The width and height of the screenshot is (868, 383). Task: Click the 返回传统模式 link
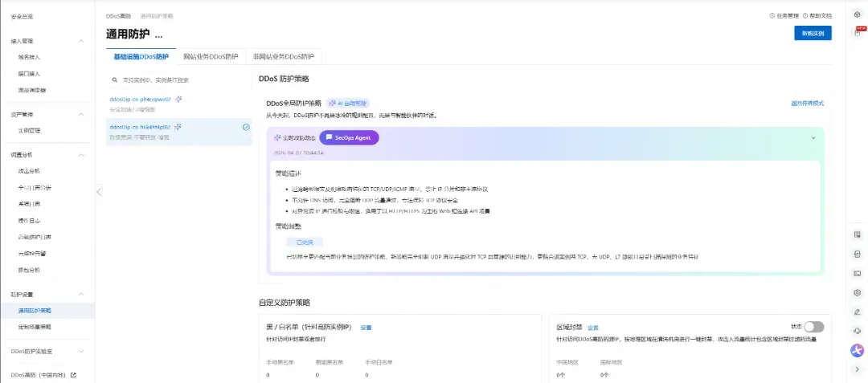807,104
